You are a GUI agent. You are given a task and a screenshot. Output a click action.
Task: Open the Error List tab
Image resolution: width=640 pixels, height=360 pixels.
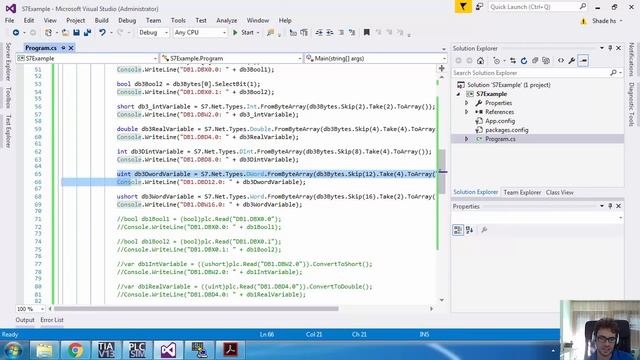coord(52,320)
